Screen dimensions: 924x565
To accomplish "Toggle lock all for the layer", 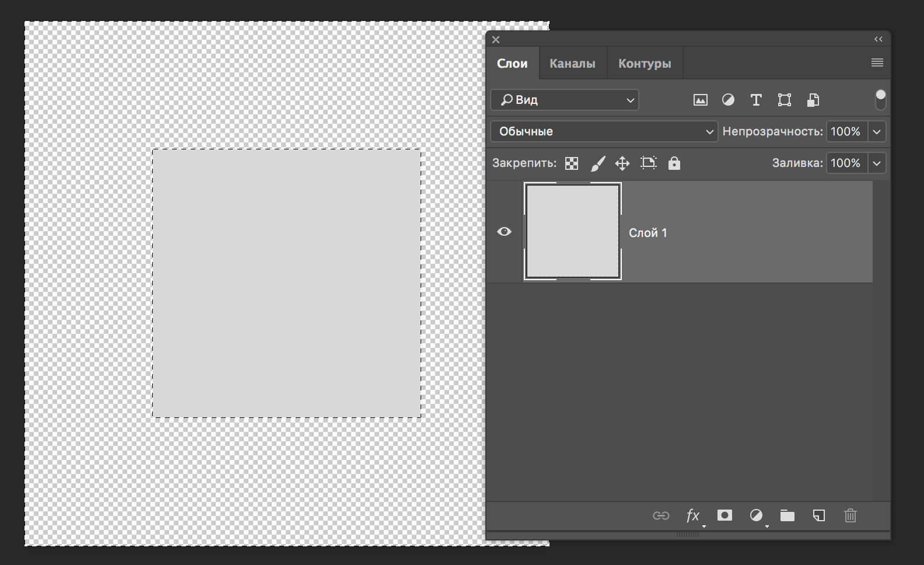I will 674,163.
